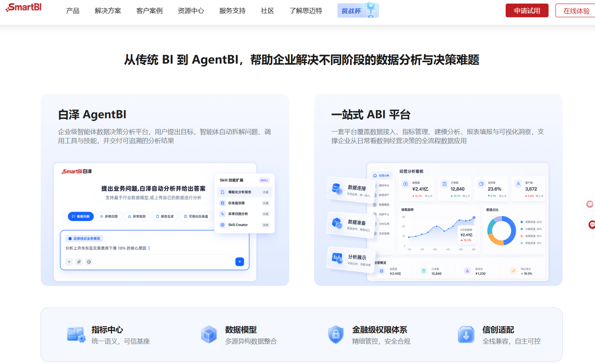Click the 经营分析看板 dashboard title
Screen dimensions: 595x364
pos(411,171)
